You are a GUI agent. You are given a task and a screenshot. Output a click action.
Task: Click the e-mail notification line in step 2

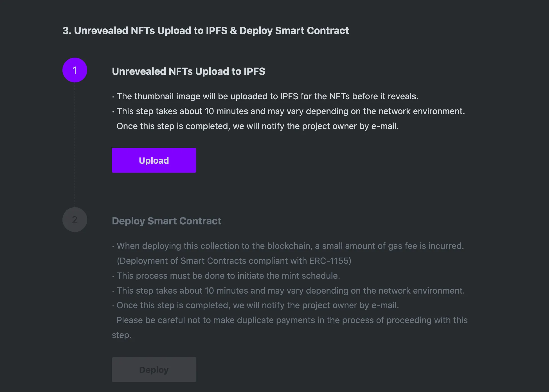pos(258,305)
